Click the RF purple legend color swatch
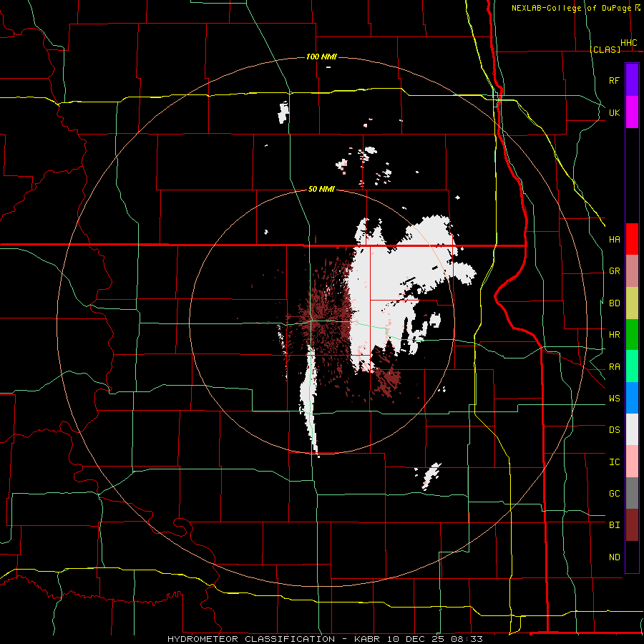This screenshot has height=644, width=644. tap(632, 79)
